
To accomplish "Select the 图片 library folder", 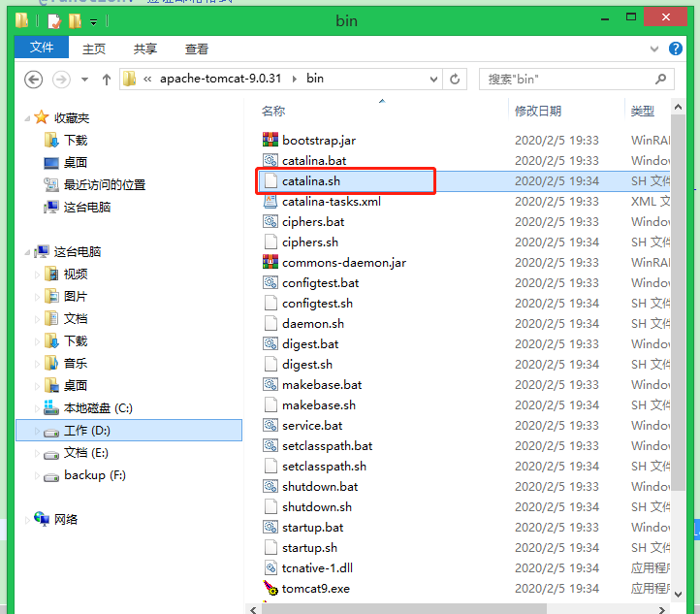I will [76, 297].
